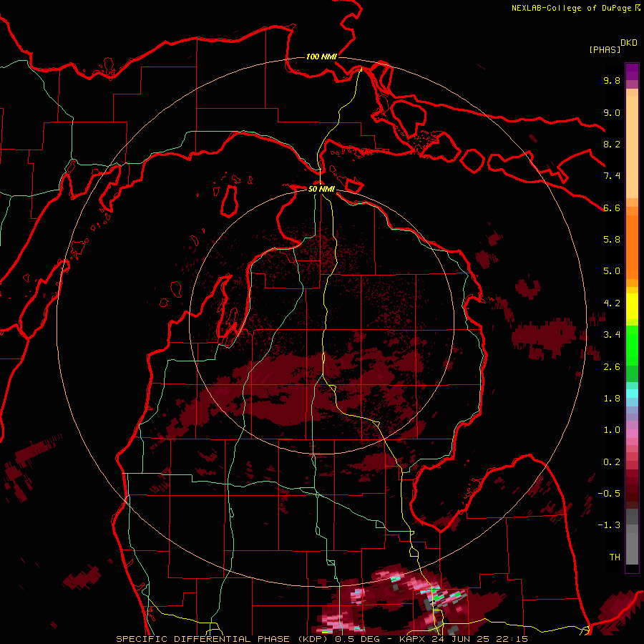Select the 9.0 scale value
Screen dimensions: 644x644
[x=612, y=112]
